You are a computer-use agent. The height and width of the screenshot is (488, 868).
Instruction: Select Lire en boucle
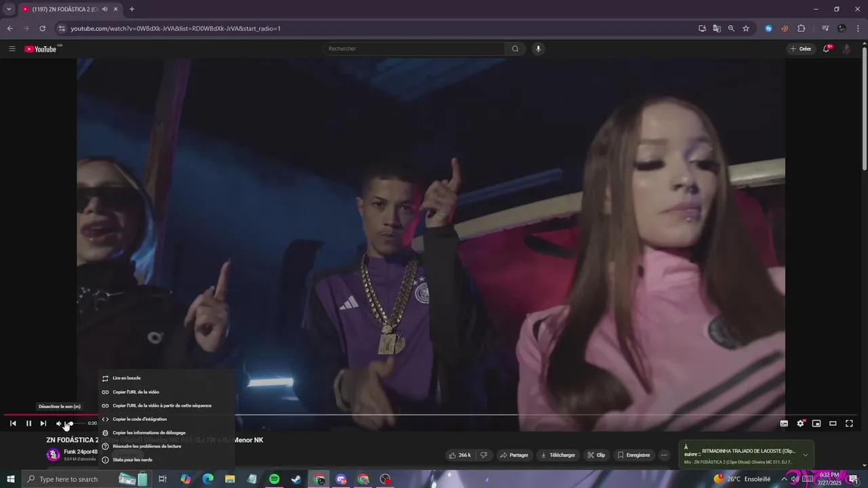pyautogui.click(x=166, y=378)
